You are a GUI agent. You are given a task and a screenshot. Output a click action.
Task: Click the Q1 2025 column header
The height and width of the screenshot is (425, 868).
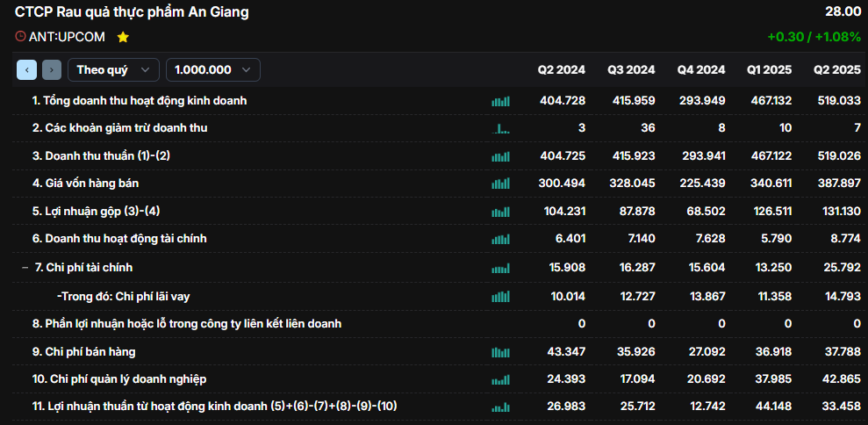pos(770,70)
